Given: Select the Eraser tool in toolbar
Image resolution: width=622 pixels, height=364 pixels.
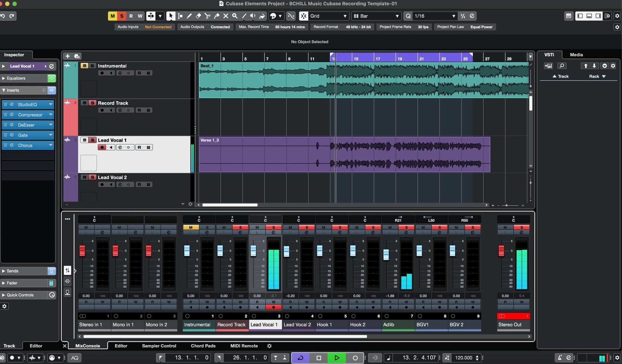Looking at the screenshot, I should pos(198,16).
